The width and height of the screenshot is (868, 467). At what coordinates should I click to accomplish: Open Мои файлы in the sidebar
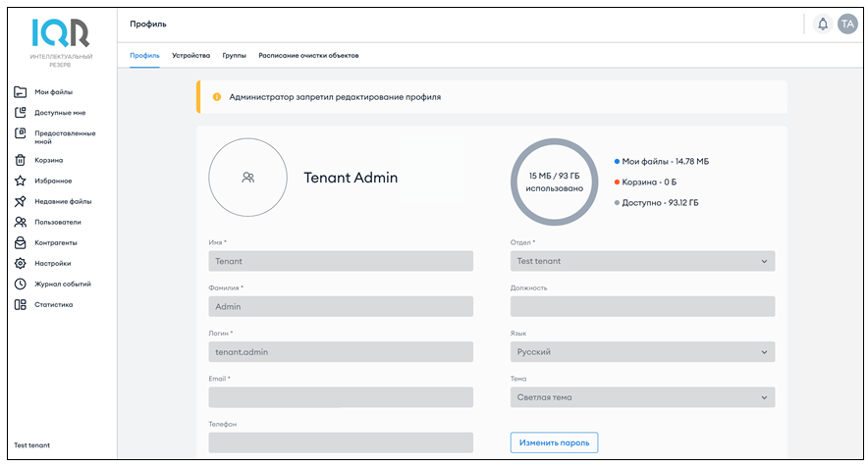point(54,92)
